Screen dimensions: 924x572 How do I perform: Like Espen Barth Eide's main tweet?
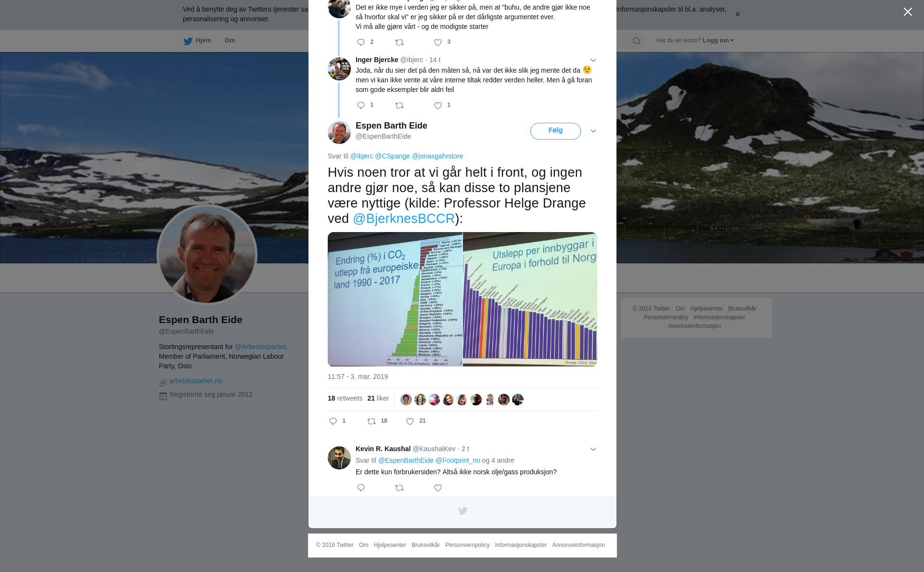tap(410, 421)
